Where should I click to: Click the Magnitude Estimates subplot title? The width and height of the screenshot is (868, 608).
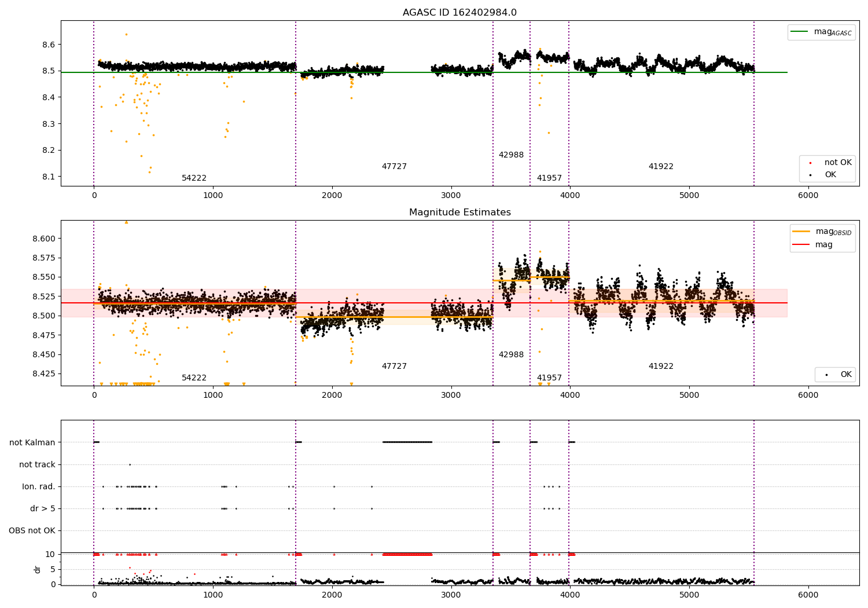[x=459, y=213]
